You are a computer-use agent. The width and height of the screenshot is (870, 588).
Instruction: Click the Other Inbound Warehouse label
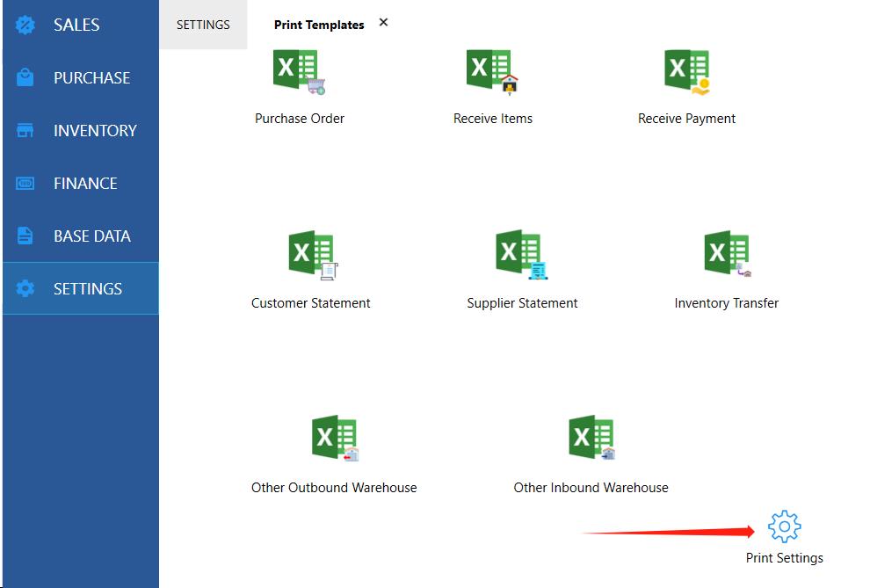[591, 488]
